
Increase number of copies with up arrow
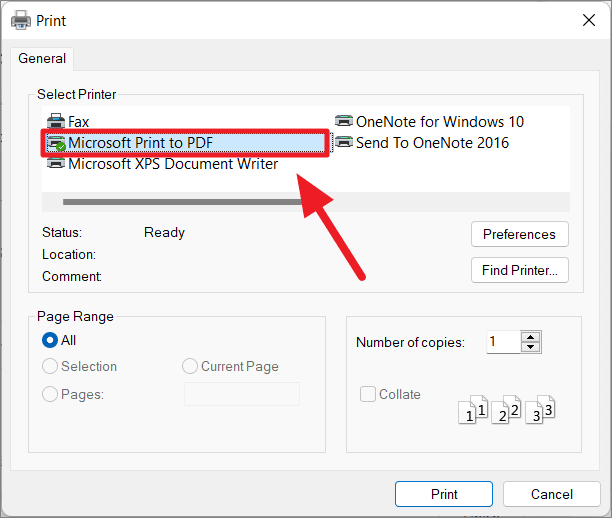click(x=530, y=338)
